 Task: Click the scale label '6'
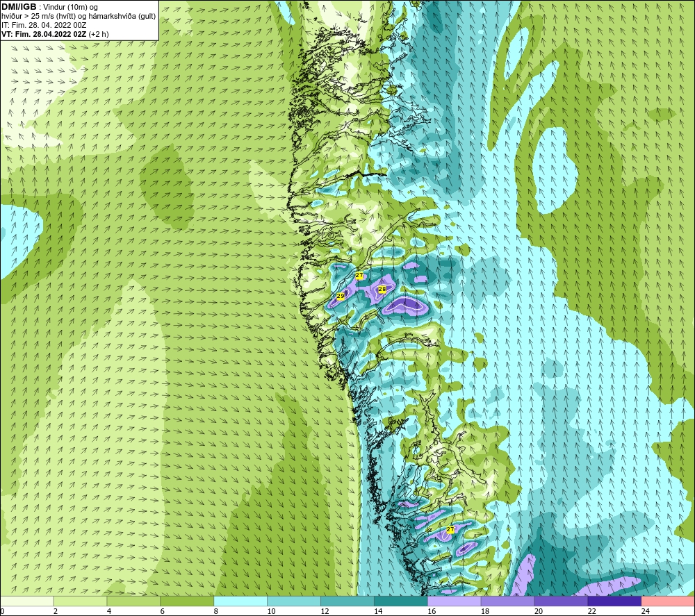coord(162,611)
